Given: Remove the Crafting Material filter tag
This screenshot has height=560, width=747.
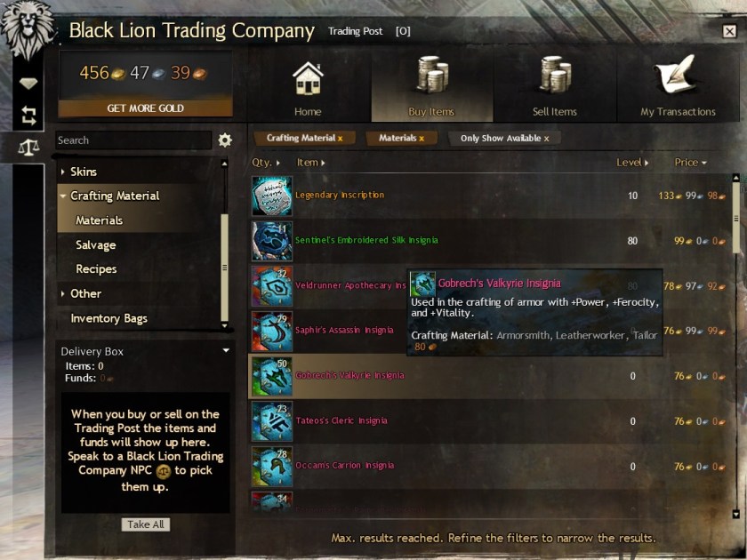Looking at the screenshot, I should coord(340,139).
